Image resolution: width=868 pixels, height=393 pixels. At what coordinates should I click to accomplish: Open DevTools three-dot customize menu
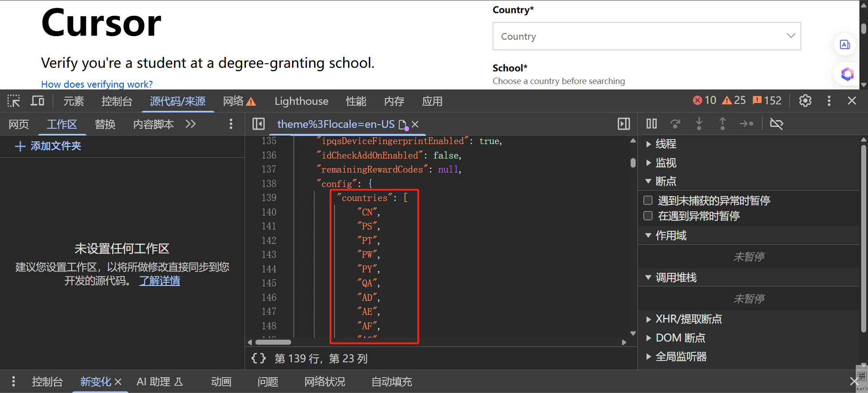pyautogui.click(x=829, y=100)
